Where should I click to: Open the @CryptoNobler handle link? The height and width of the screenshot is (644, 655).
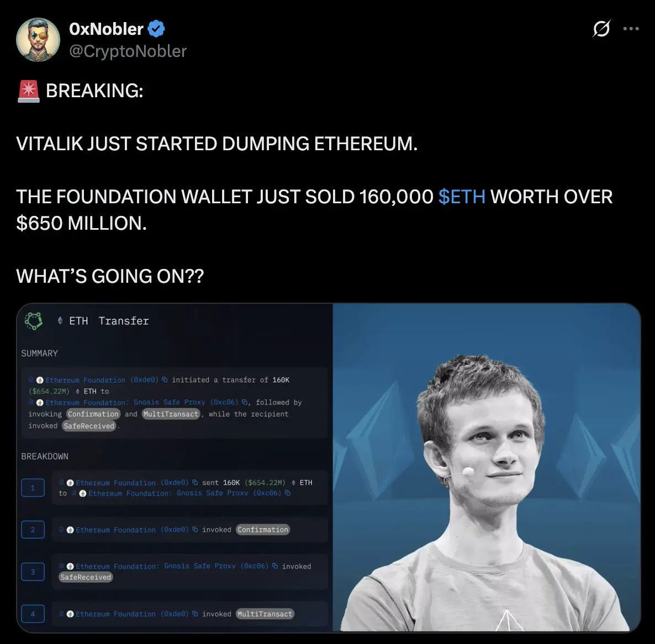128,51
